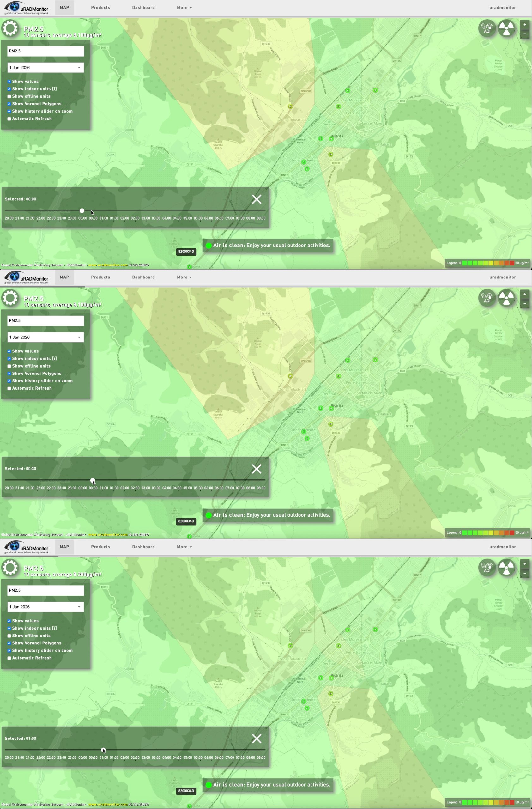This screenshot has height=809, width=532.
Task: Select the sensor marker labeled 22 near Zona Industriala
Action: point(290,106)
